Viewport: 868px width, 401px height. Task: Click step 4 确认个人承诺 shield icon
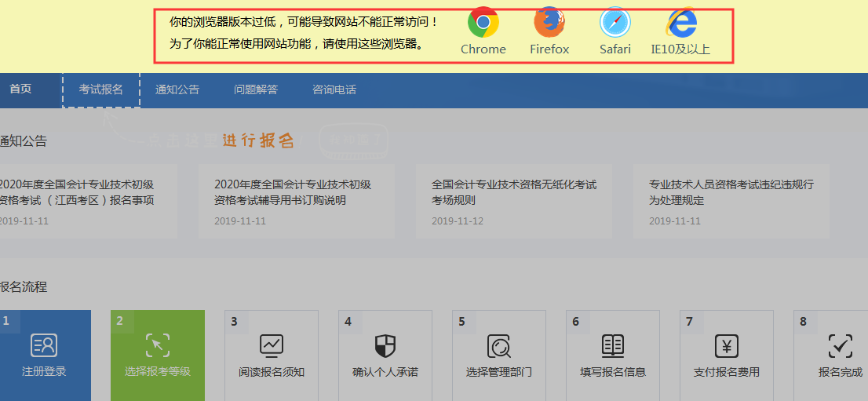pos(385,345)
